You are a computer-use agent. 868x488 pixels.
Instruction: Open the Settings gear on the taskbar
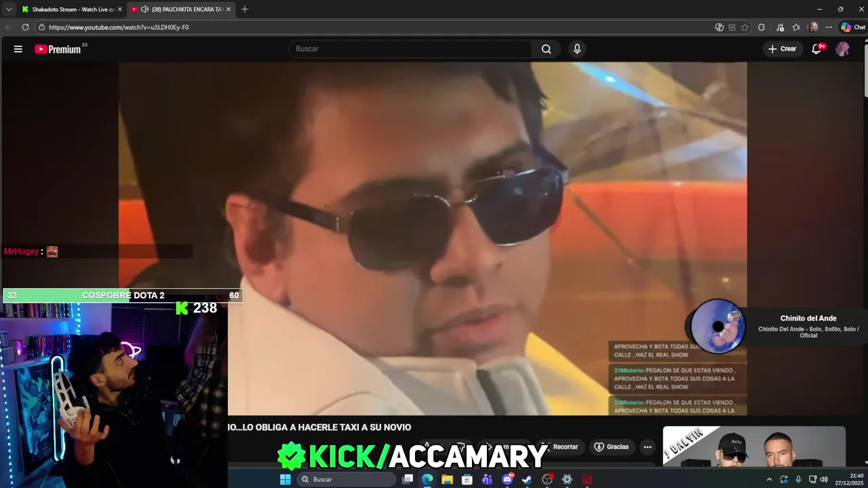pos(567,479)
